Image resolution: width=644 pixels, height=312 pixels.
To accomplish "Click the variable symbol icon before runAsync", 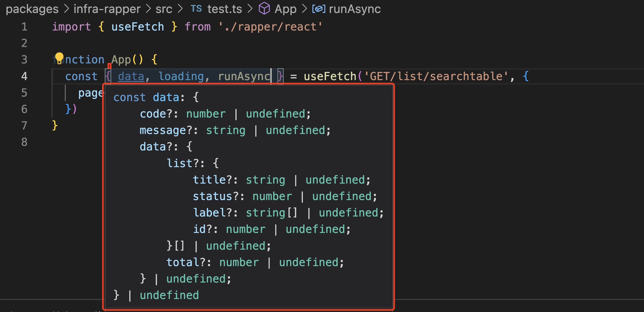I will [319, 9].
